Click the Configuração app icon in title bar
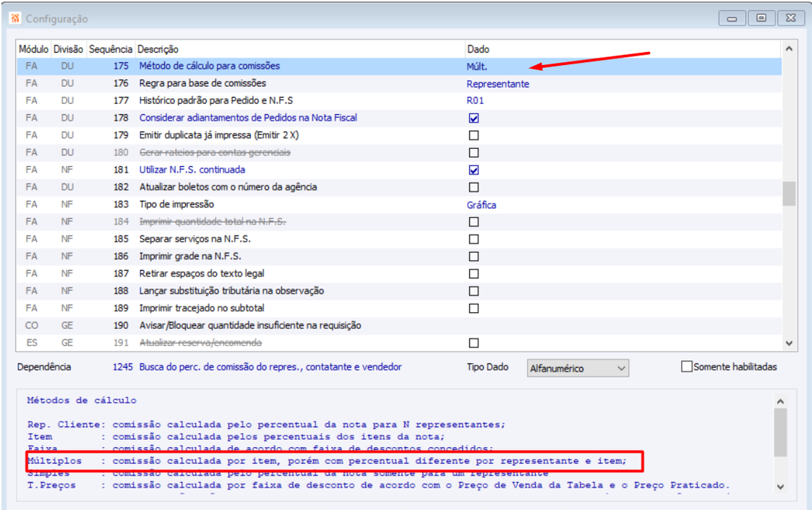812x510 pixels. [x=15, y=19]
